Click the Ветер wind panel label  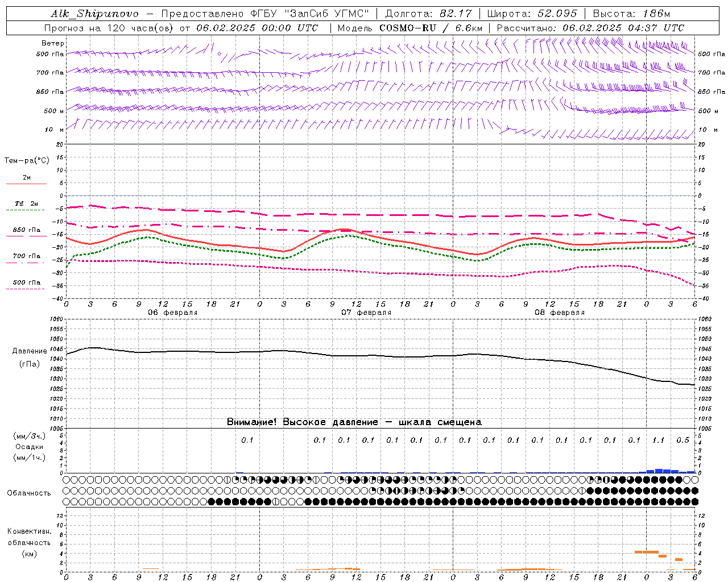tap(53, 43)
